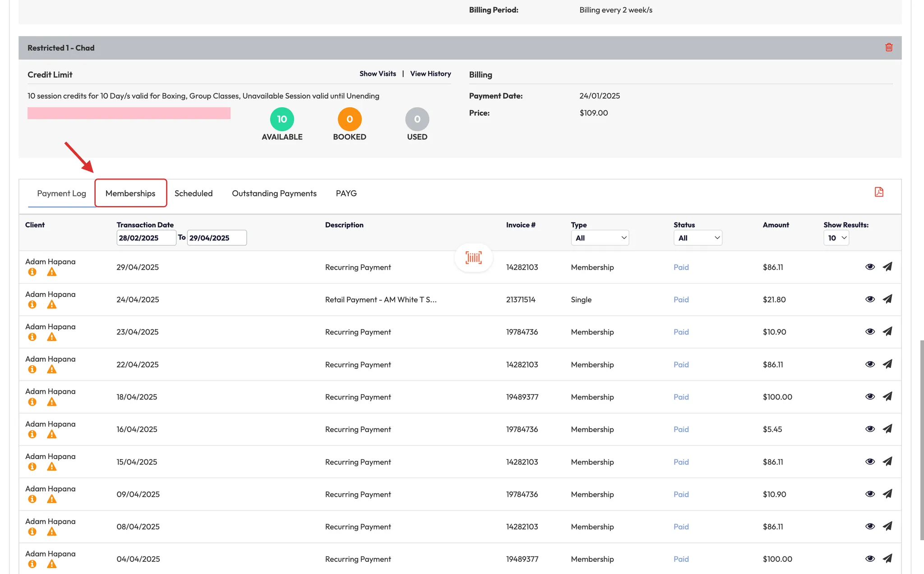Click the transaction start date field 28/02/2025

click(146, 238)
